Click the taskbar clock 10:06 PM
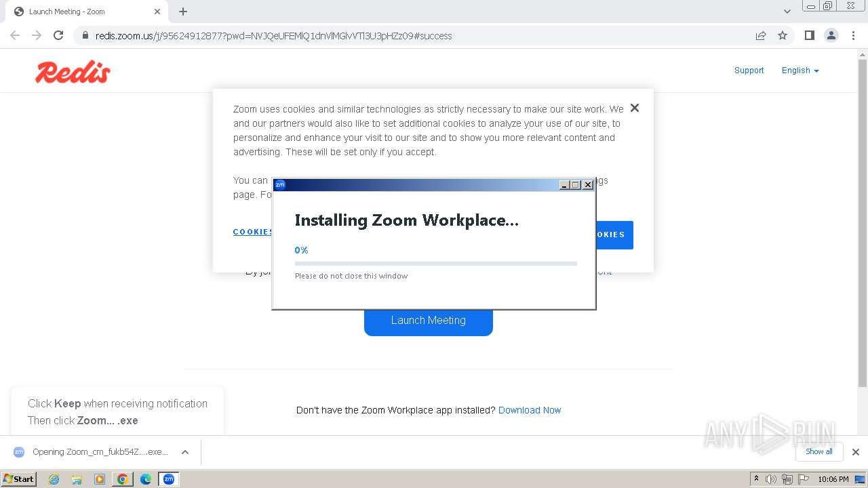The width and height of the screenshot is (868, 488). pyautogui.click(x=833, y=479)
